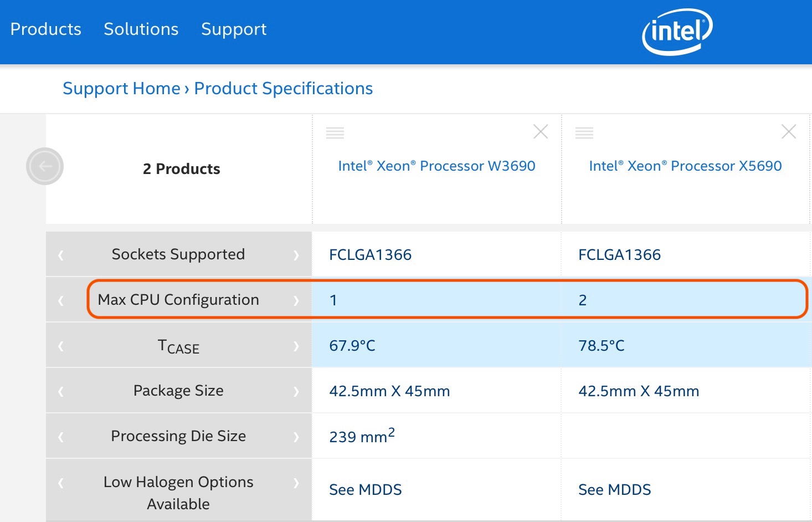
Task: Click W3690 socket value FCLGA1366
Action: 371,255
